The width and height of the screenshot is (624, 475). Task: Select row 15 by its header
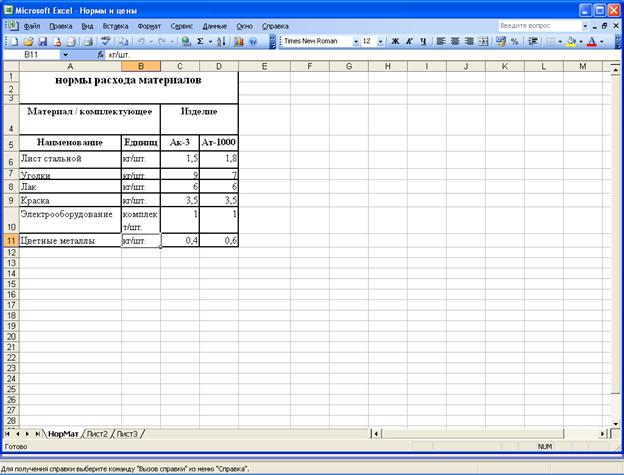(11, 284)
